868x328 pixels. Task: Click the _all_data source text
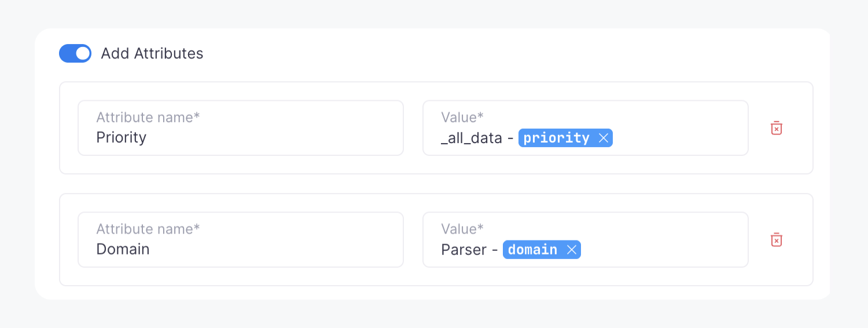(471, 138)
